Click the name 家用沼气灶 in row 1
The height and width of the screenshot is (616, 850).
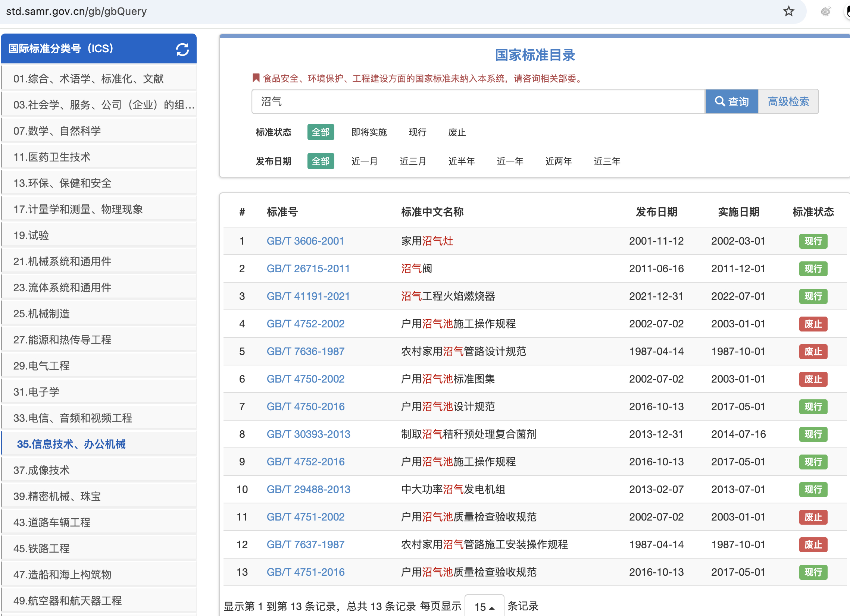click(x=427, y=241)
